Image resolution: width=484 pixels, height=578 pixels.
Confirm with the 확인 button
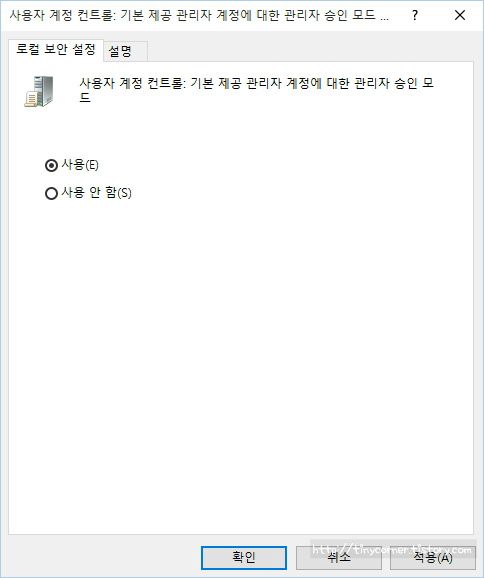point(244,557)
